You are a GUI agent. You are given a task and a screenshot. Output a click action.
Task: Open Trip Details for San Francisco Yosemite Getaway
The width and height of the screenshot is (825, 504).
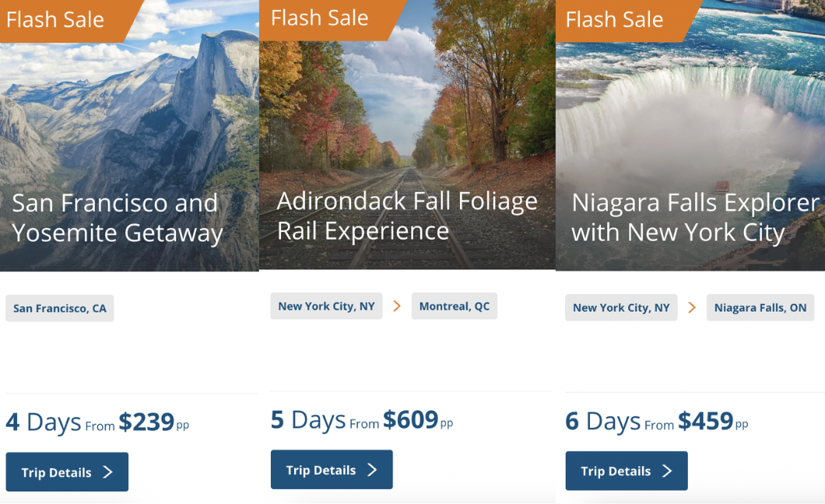pos(67,472)
